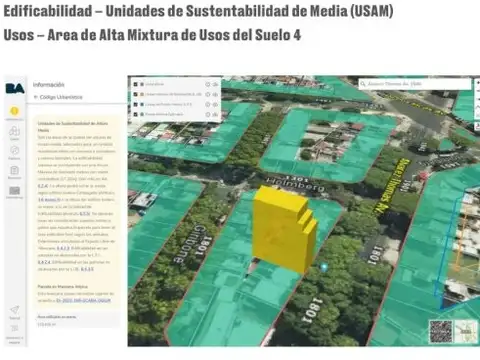Toggle the eye icon of second layer

(x=215, y=94)
